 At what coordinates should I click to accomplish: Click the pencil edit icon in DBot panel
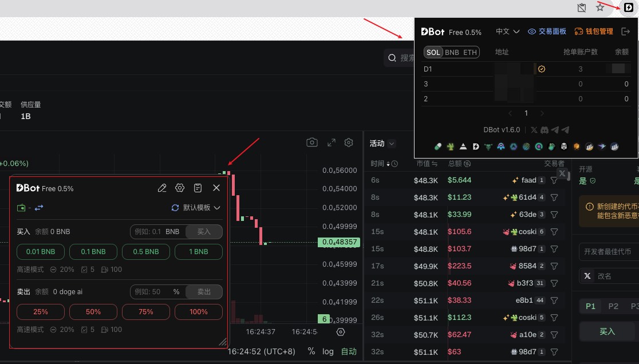pyautogui.click(x=162, y=188)
